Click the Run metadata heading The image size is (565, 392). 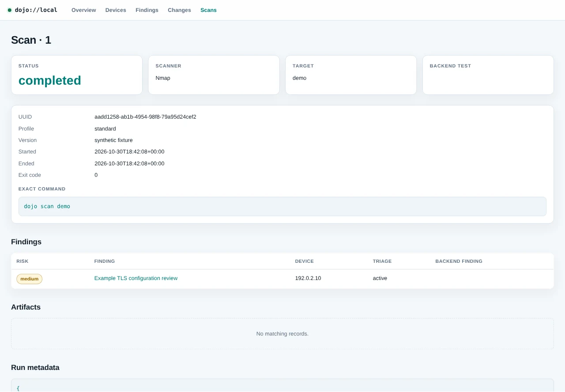[35, 368]
